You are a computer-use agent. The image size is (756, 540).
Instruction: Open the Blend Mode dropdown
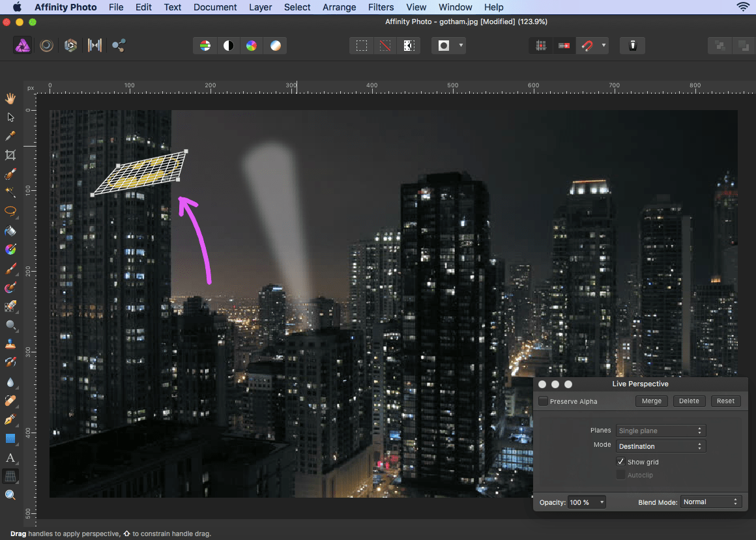(x=711, y=502)
